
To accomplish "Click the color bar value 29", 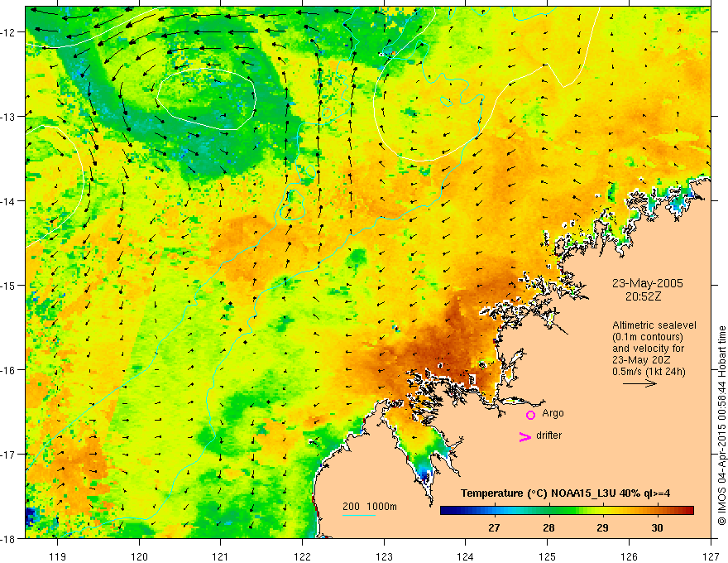I will pyautogui.click(x=602, y=527).
